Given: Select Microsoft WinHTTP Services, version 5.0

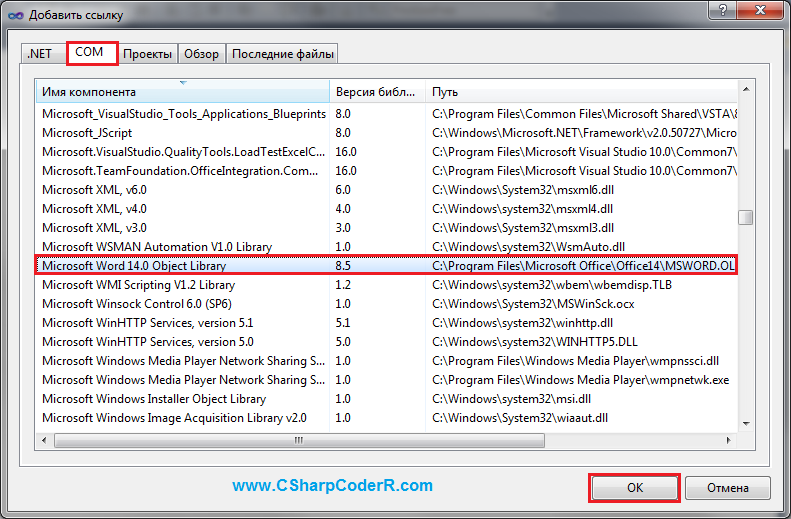Looking at the screenshot, I should pyautogui.click(x=386, y=342).
